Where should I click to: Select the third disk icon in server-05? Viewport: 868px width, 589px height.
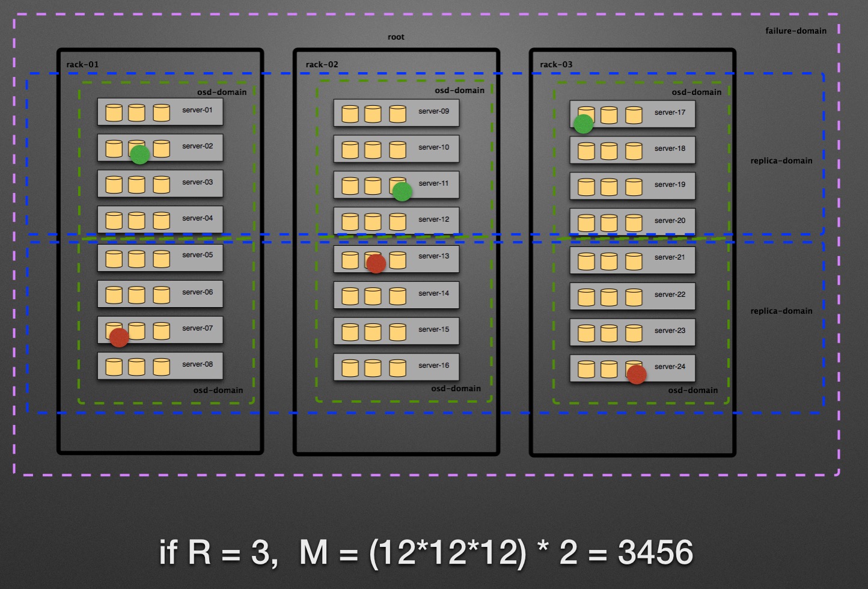(x=161, y=258)
